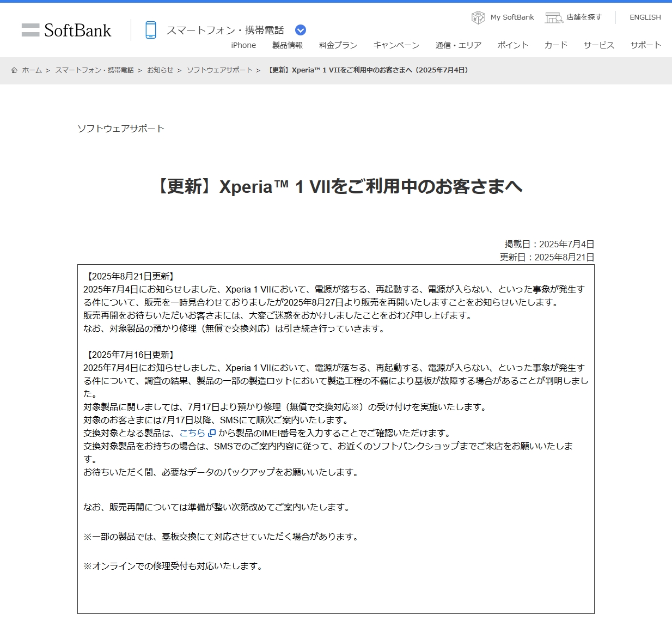This screenshot has width=672, height=621.
Task: Open the 通信・エリア menu
Action: click(459, 45)
